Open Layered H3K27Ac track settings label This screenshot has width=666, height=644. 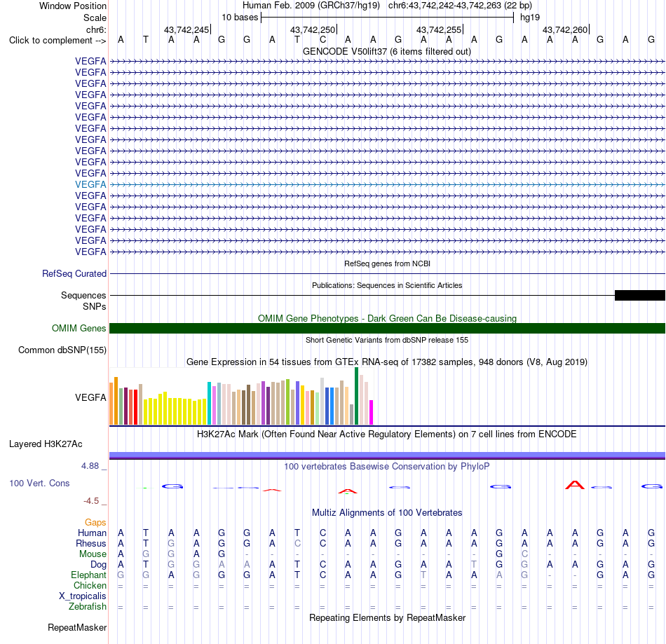[46, 444]
